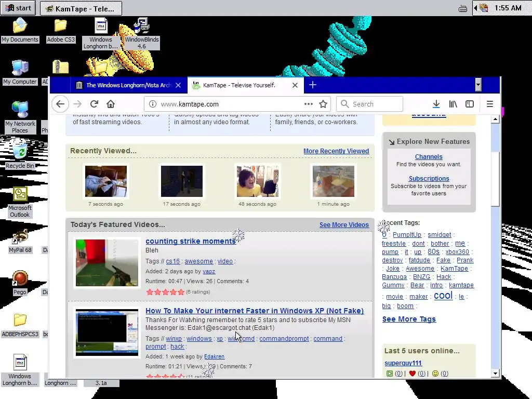Viewport: 532px width, 399px height.
Task: Open the More Recently Viewed link
Action: 336,151
